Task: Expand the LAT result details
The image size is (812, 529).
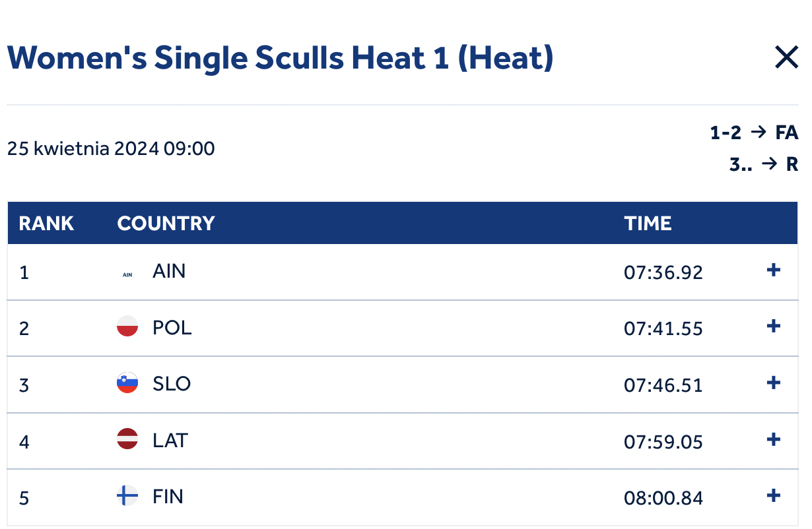Action: click(x=773, y=439)
